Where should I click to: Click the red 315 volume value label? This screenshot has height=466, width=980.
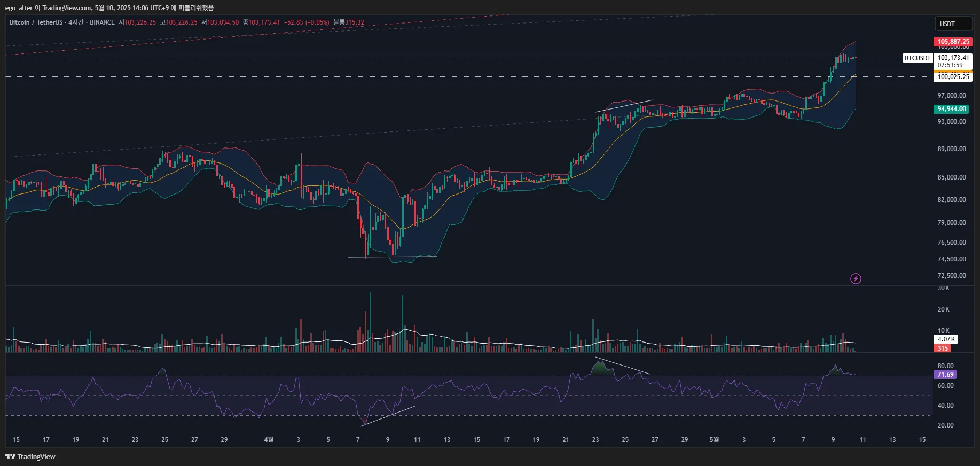point(942,348)
